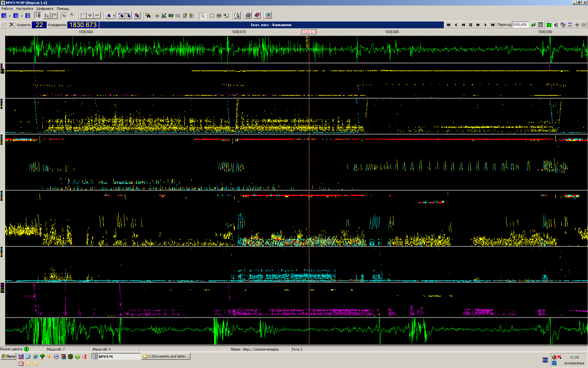Click the plus zoom-in toolbar button
The height and width of the screenshot is (368, 588).
[90, 15]
